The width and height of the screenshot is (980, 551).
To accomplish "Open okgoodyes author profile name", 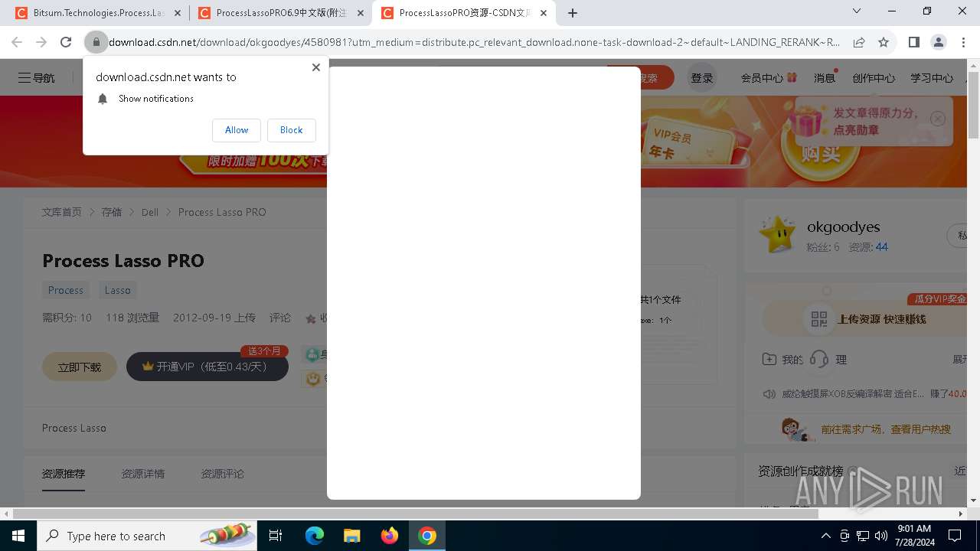I will (x=844, y=227).
